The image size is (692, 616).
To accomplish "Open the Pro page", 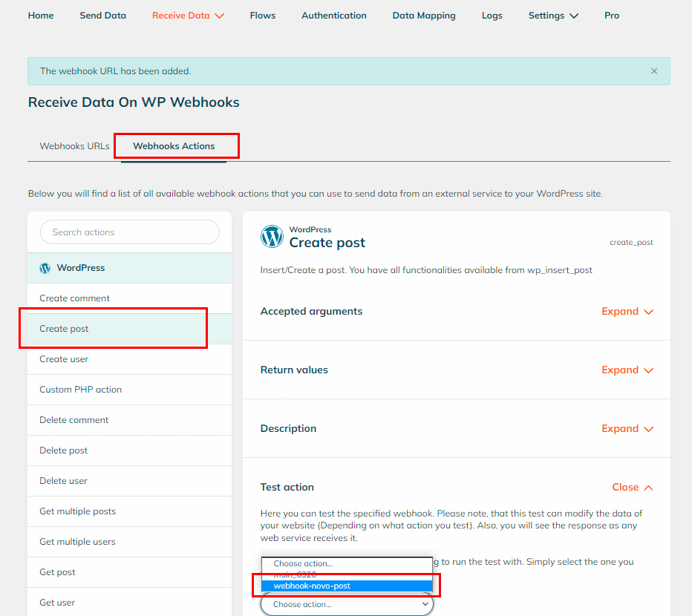I will pyautogui.click(x=612, y=16).
